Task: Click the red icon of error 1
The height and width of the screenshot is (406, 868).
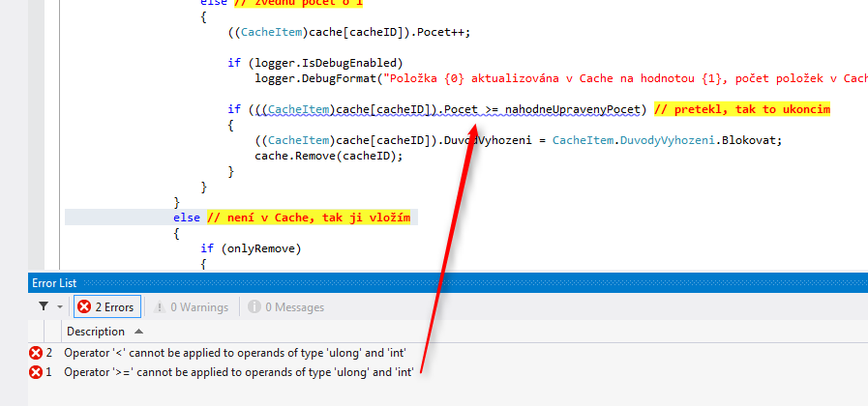Action: (x=36, y=372)
